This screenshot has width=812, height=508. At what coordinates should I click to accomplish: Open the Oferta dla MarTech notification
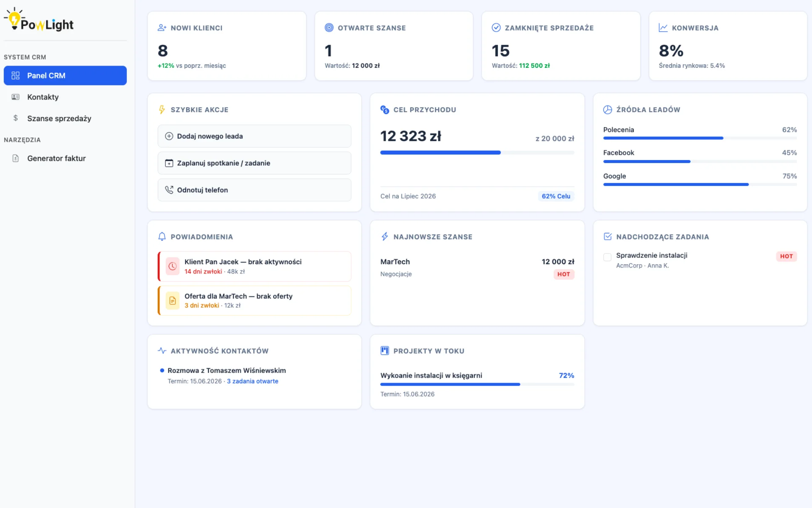(254, 301)
